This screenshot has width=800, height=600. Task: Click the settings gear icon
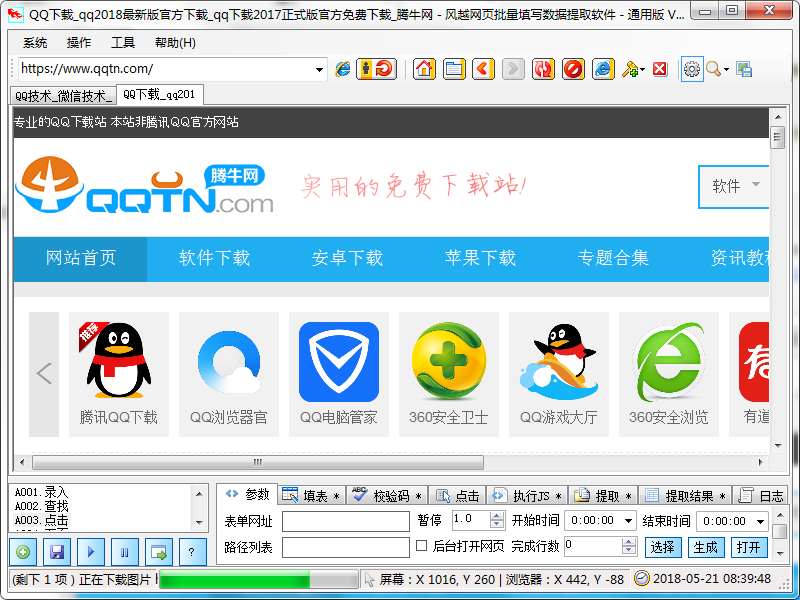coord(691,69)
